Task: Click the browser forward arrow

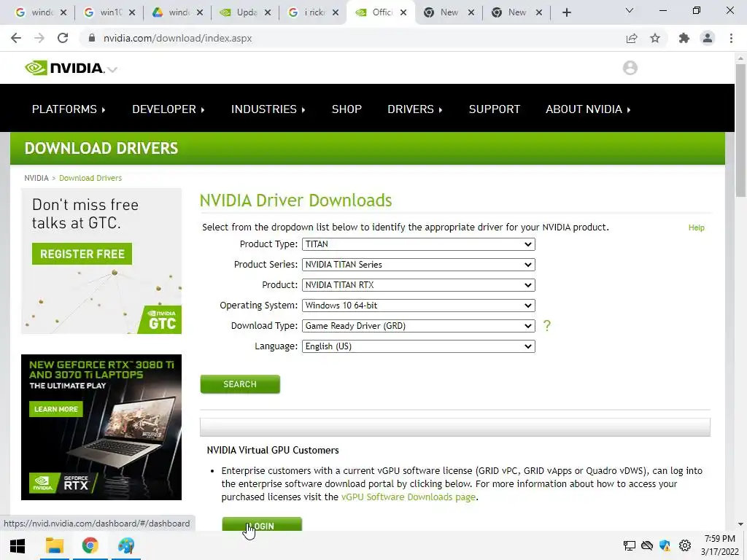Action: coord(39,38)
